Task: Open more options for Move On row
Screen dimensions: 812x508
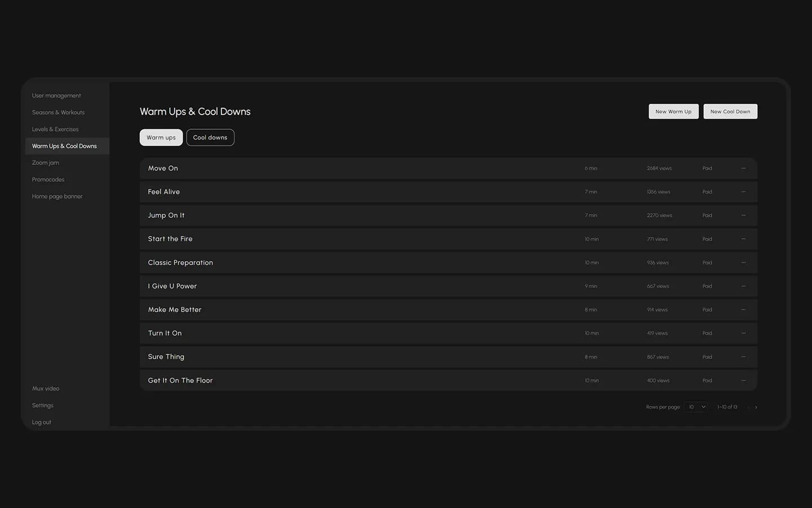Action: click(743, 168)
